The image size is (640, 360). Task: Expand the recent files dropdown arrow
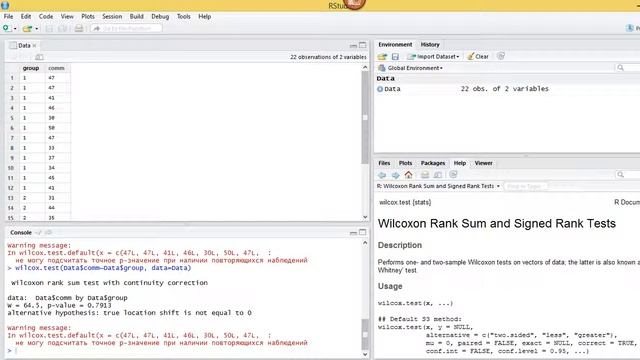(x=37, y=29)
